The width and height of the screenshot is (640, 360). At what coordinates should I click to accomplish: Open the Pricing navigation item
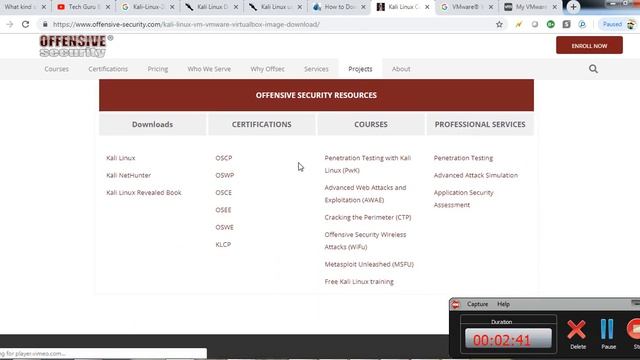click(x=158, y=69)
